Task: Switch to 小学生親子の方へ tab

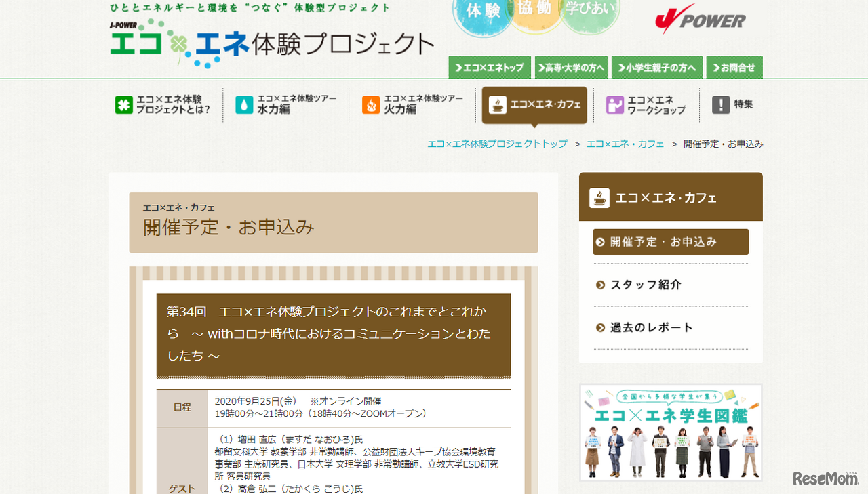Action: [x=657, y=67]
